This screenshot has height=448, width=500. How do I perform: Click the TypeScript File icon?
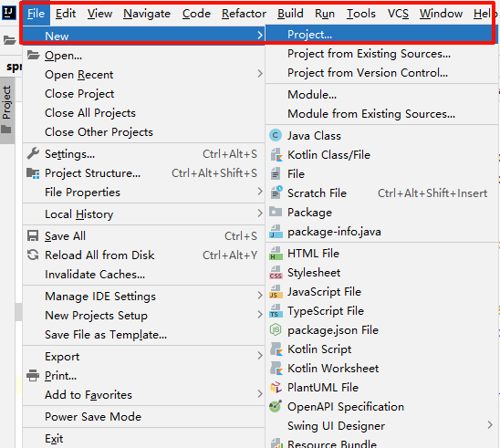(276, 311)
